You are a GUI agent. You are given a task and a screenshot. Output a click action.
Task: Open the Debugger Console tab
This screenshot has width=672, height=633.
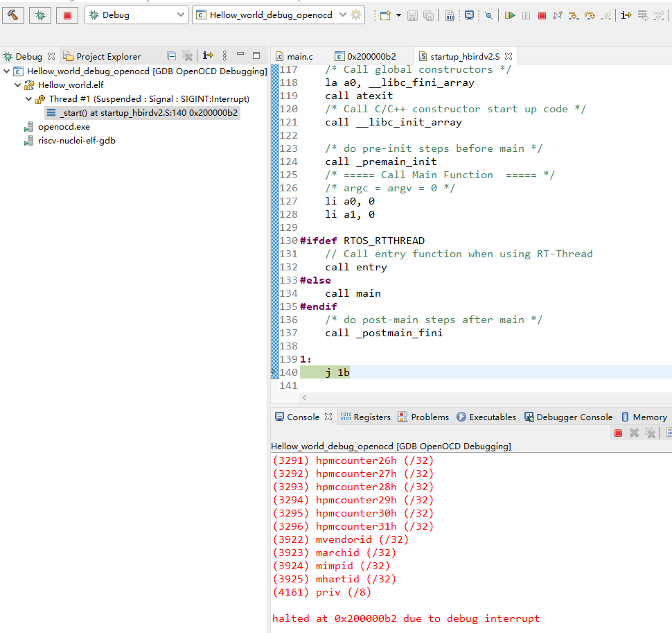568,417
